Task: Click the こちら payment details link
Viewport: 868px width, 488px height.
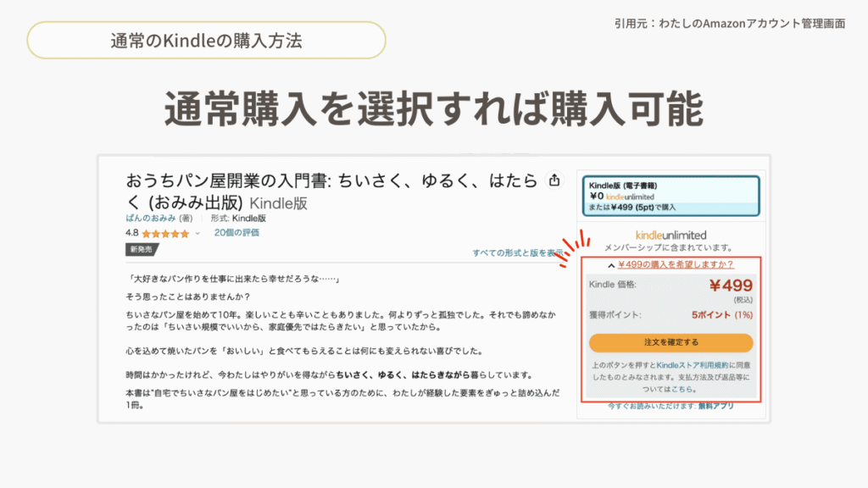Action: click(x=682, y=389)
